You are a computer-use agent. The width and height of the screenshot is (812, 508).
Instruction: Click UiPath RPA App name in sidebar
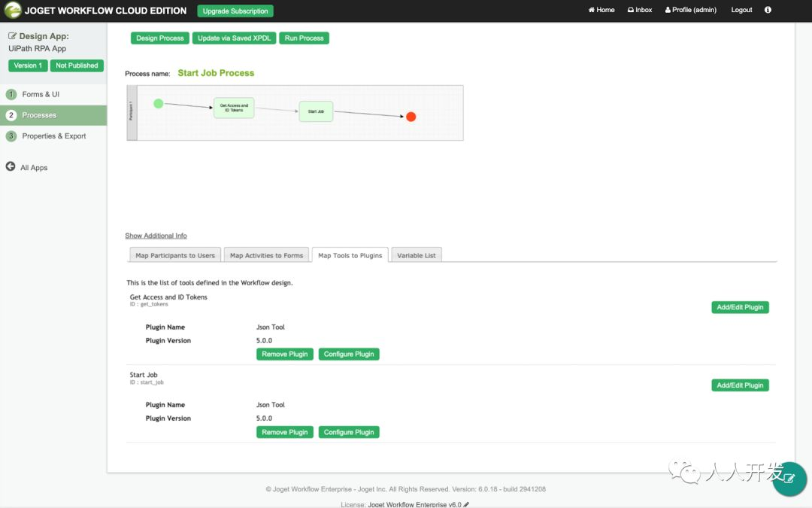(x=38, y=49)
